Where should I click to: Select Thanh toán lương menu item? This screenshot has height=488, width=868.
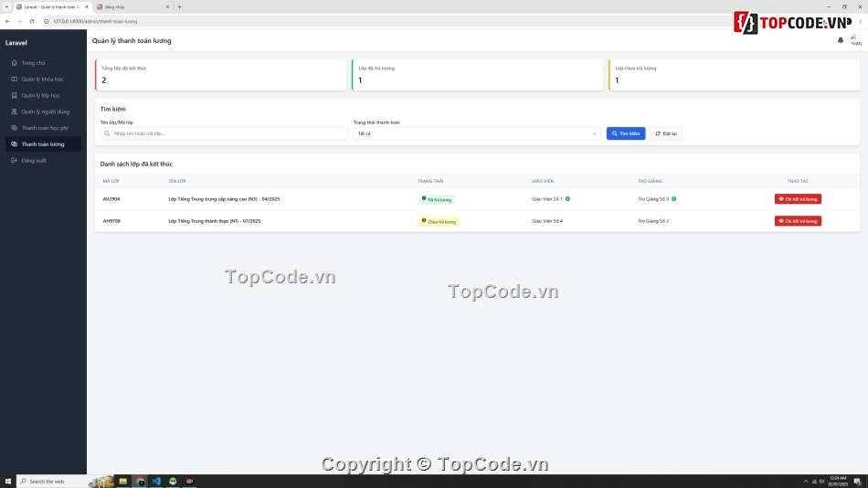pyautogui.click(x=43, y=144)
